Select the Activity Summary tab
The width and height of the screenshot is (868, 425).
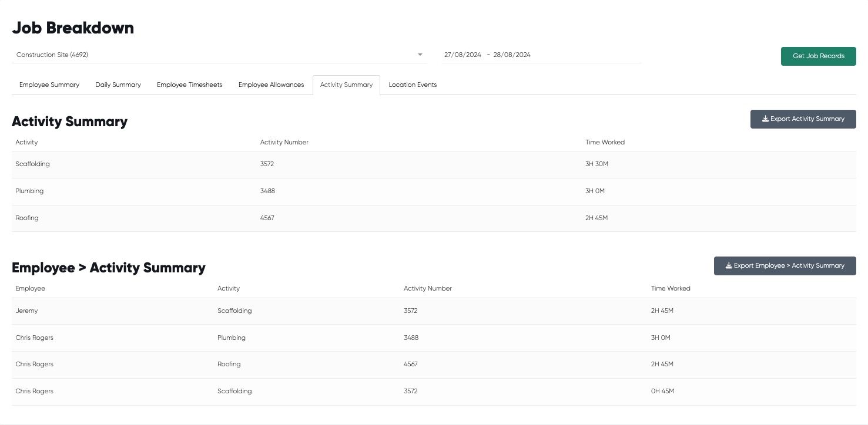pos(346,85)
